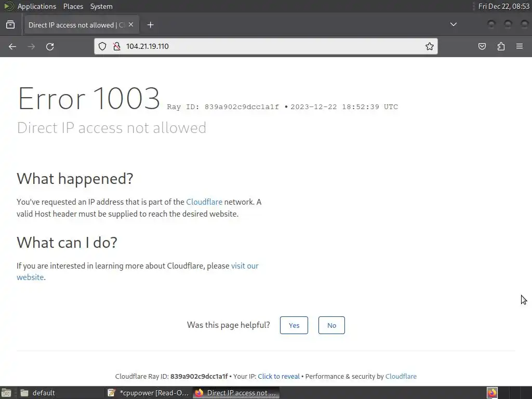The height and width of the screenshot is (399, 532).
Task: Click Cloudflare Ray ID 839a902c9dcc1a1f in footer
Action: pyautogui.click(x=171, y=376)
